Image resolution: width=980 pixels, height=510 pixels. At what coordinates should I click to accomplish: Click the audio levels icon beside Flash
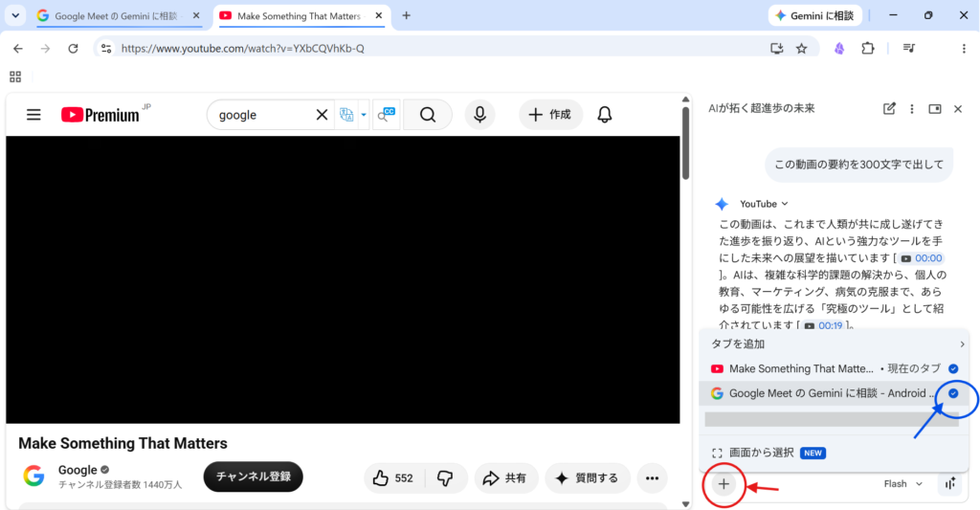tap(950, 484)
